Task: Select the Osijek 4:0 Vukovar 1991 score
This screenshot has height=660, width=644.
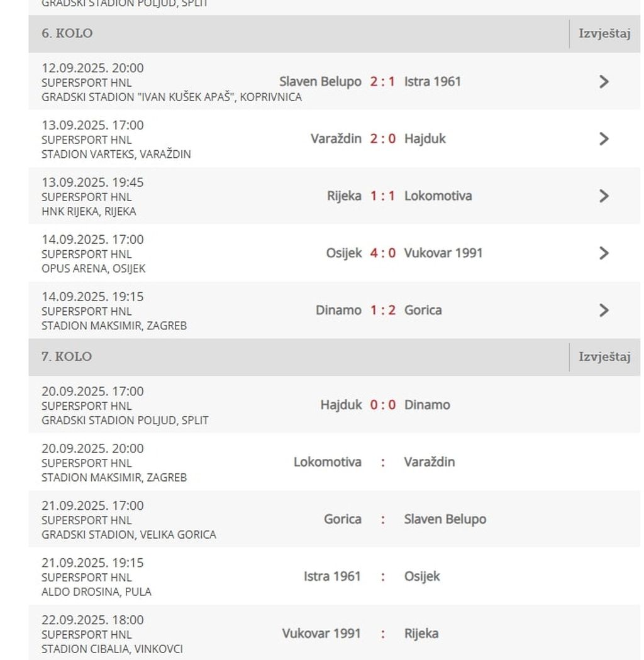Action: coord(382,253)
